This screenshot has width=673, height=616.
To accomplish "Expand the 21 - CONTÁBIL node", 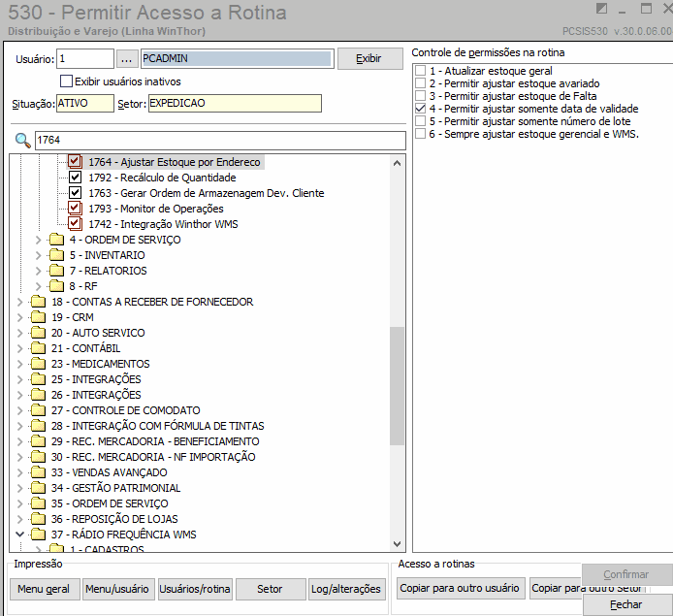I will coord(19,347).
